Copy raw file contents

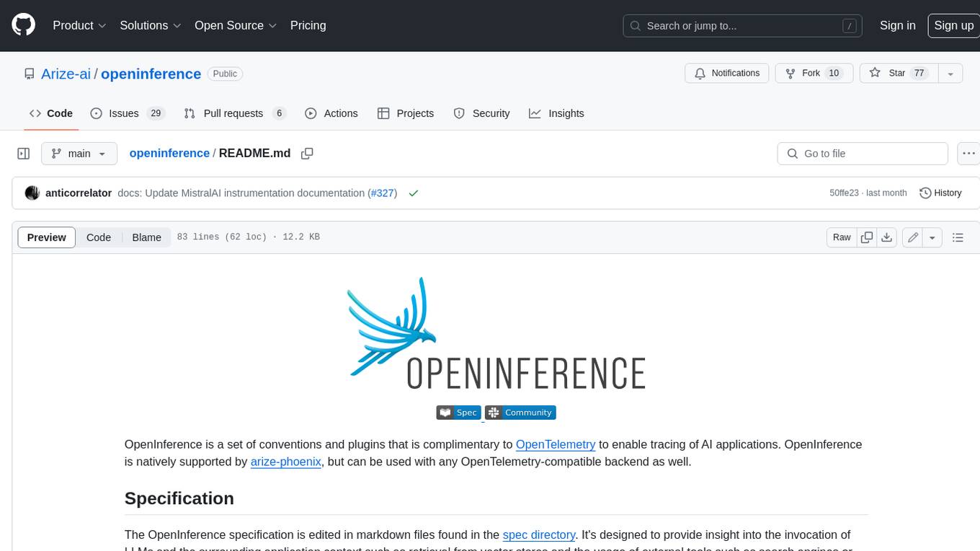[867, 237]
